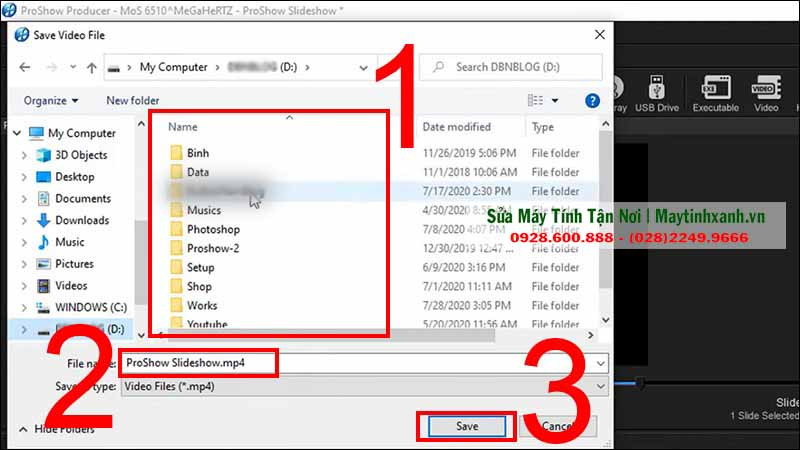Open the Organize menu
Image resolution: width=800 pixels, height=450 pixels.
pyautogui.click(x=51, y=101)
